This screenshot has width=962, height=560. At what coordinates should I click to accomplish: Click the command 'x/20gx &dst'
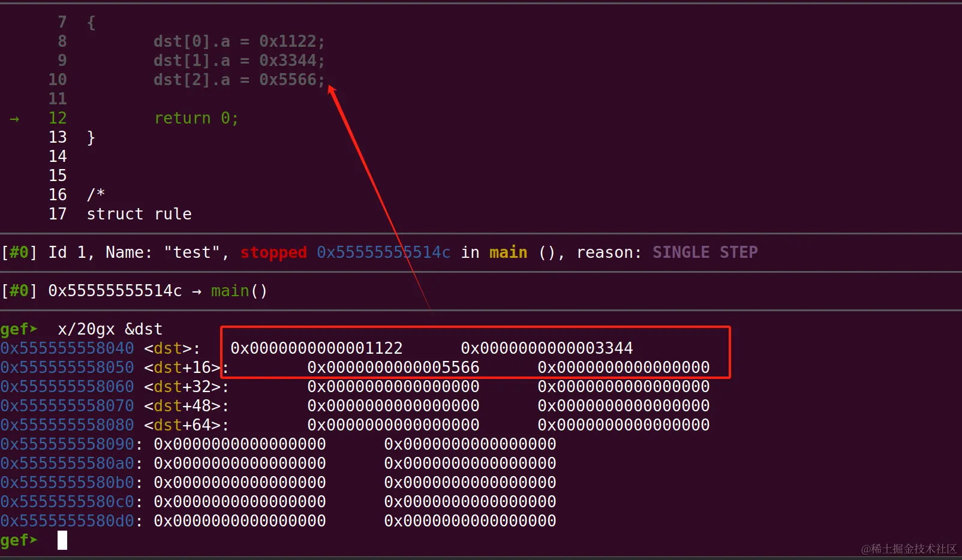[110, 329]
